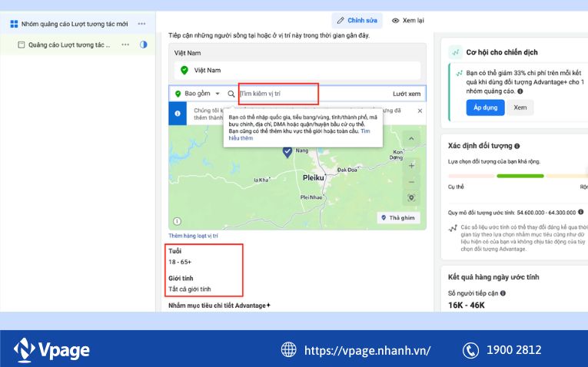Click the info icon after audience size estimate
Image resolution: width=588 pixels, height=367 pixels.
coord(580,212)
